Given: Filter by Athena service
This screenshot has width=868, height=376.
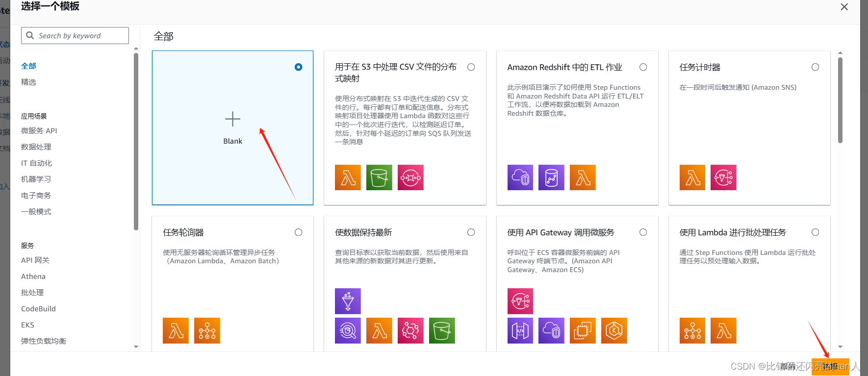Looking at the screenshot, I should coord(33,276).
